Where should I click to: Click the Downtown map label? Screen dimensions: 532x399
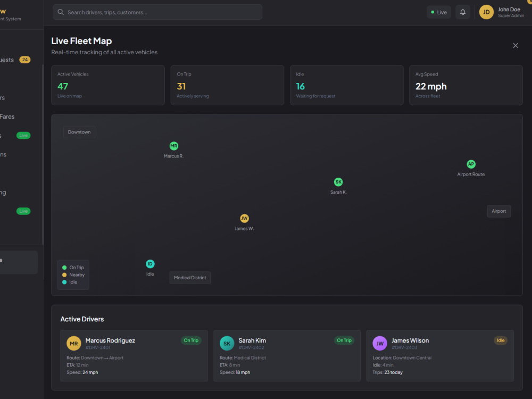(79, 132)
